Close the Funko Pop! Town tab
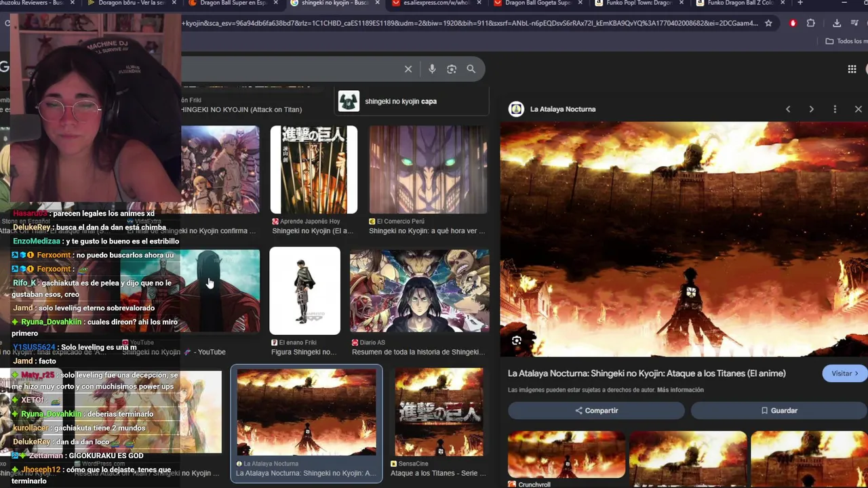The height and width of the screenshot is (488, 868). tap(682, 3)
